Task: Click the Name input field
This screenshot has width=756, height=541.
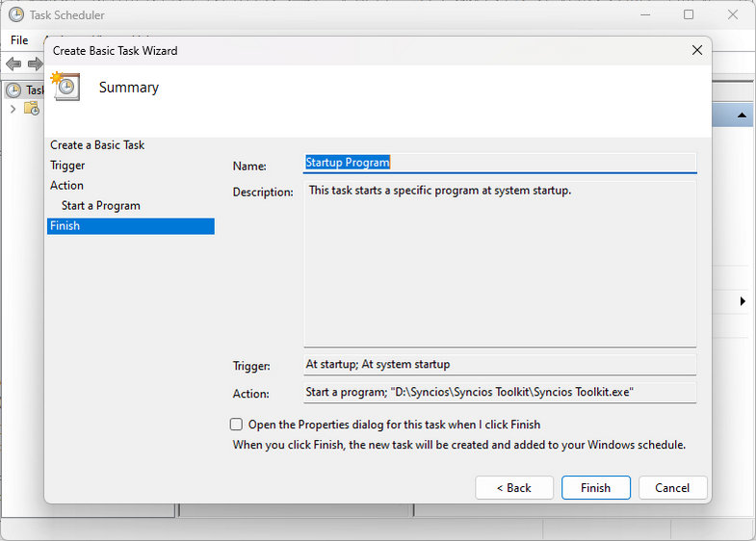Action: pyautogui.click(x=500, y=163)
